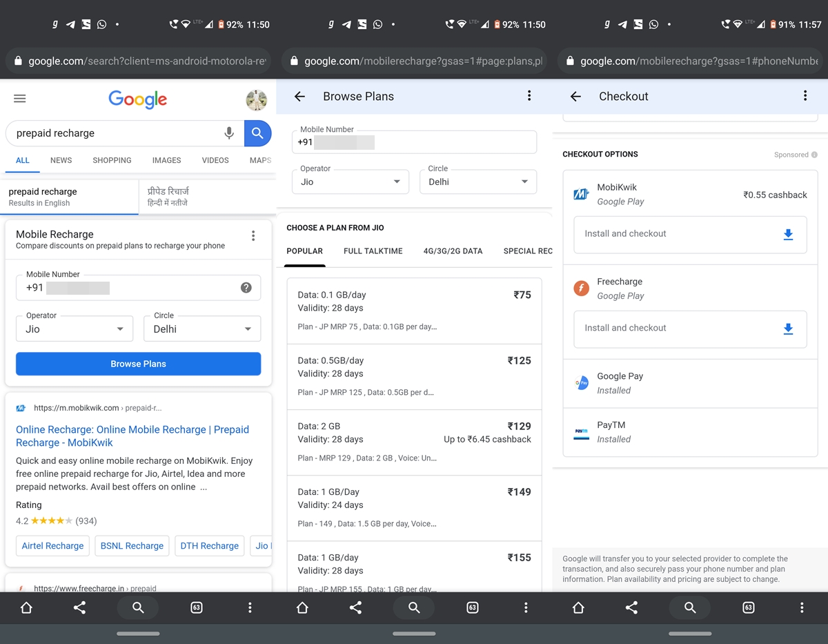Image resolution: width=828 pixels, height=644 pixels.
Task: Select the ₹75 Jio plan
Action: click(415, 311)
